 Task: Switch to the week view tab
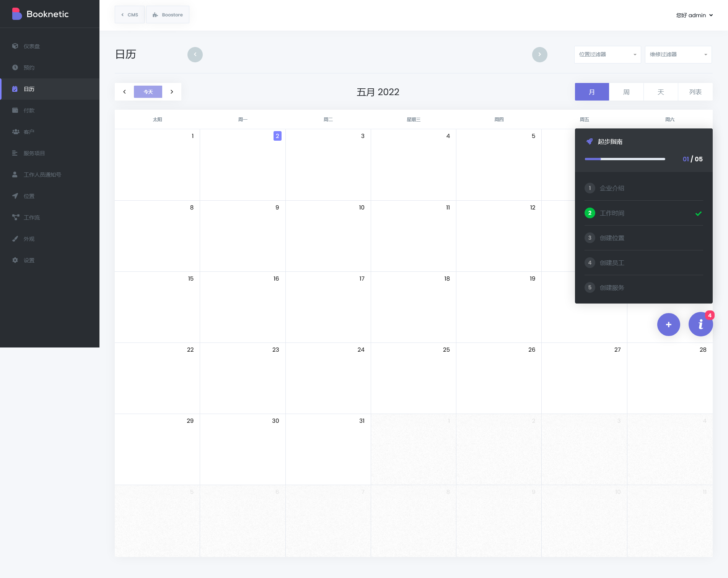tap(626, 92)
